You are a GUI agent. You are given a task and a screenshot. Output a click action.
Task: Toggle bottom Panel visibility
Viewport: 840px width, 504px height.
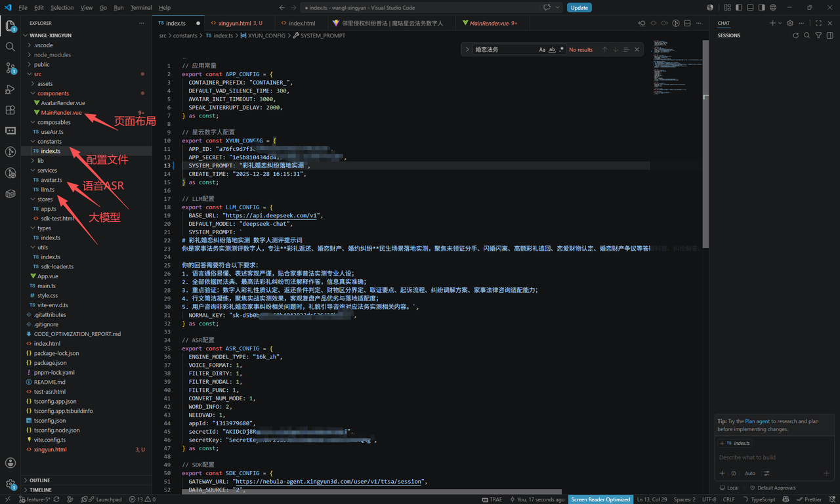click(750, 7)
